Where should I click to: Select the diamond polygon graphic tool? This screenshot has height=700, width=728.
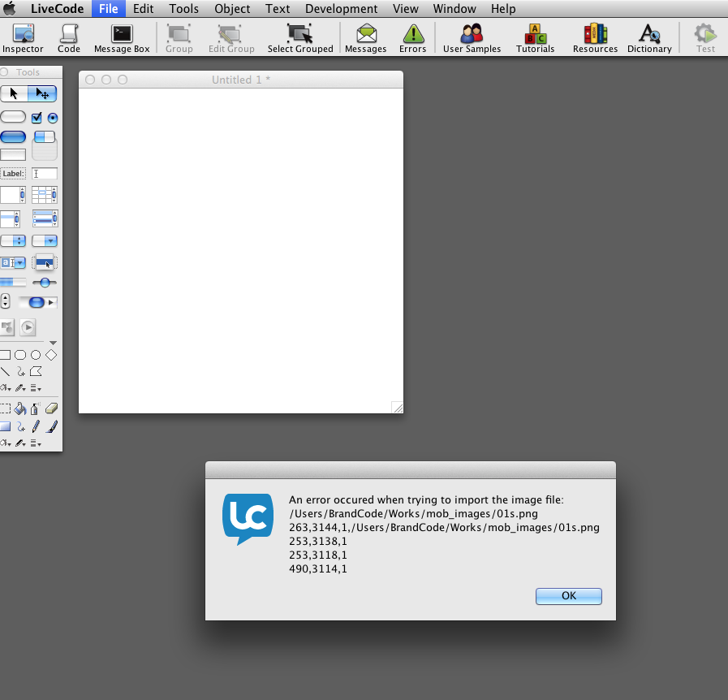coord(51,355)
